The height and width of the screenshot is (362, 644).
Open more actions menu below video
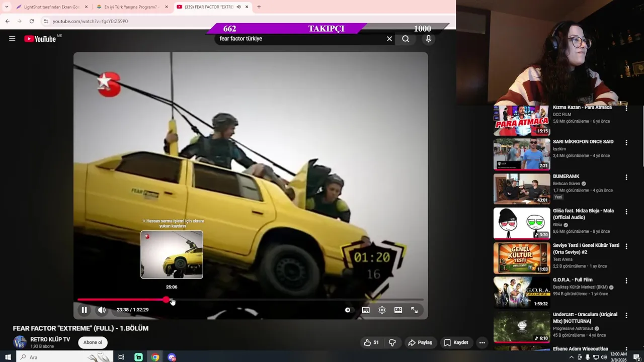point(482,342)
